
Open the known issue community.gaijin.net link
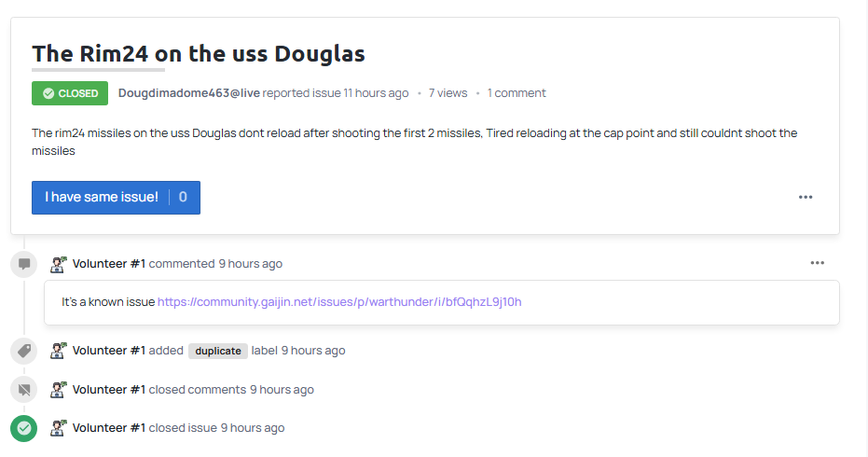339,302
